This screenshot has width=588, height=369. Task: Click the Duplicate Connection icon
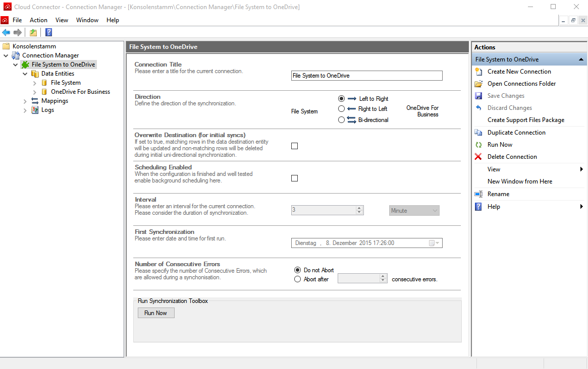[478, 133]
